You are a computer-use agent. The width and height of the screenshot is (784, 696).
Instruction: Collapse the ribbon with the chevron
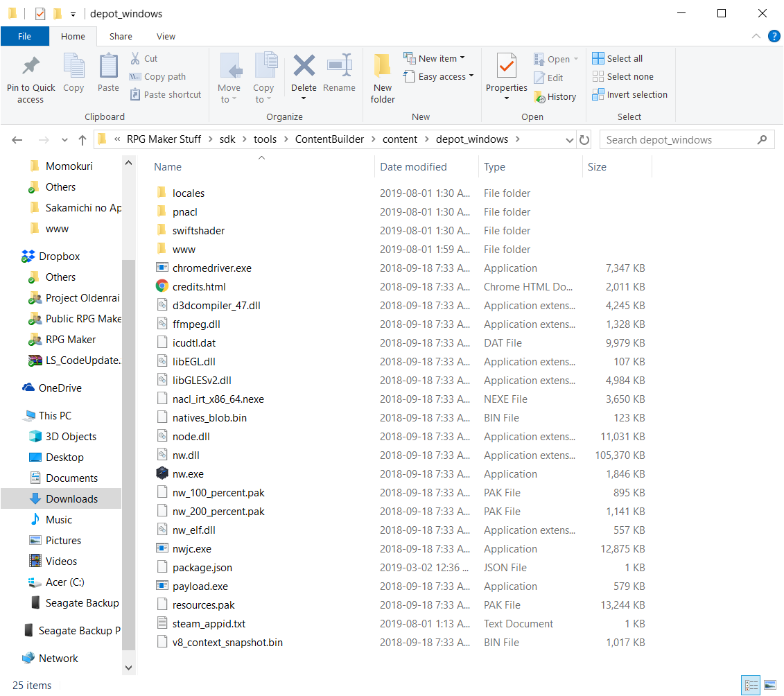(x=756, y=36)
